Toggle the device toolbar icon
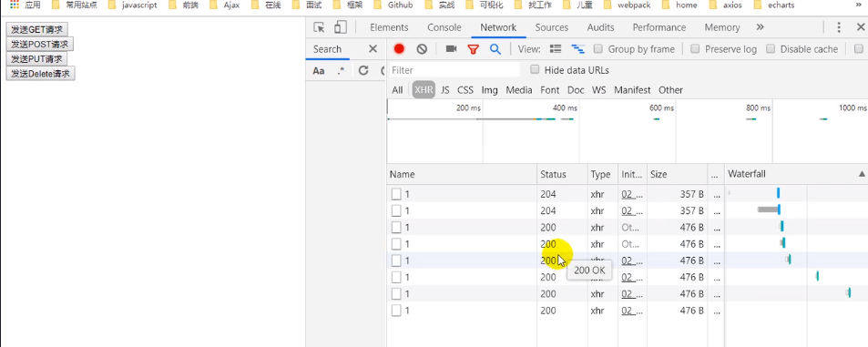This screenshot has height=347, width=868. click(340, 27)
